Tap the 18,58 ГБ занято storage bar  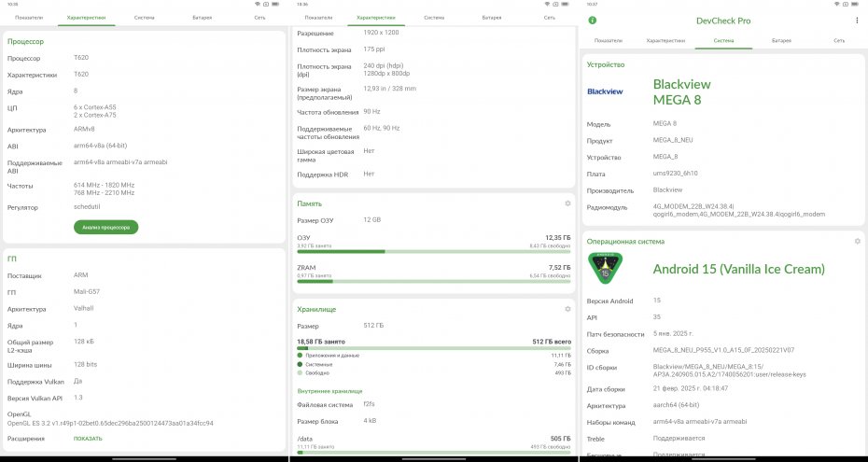pyautogui.click(x=433, y=348)
